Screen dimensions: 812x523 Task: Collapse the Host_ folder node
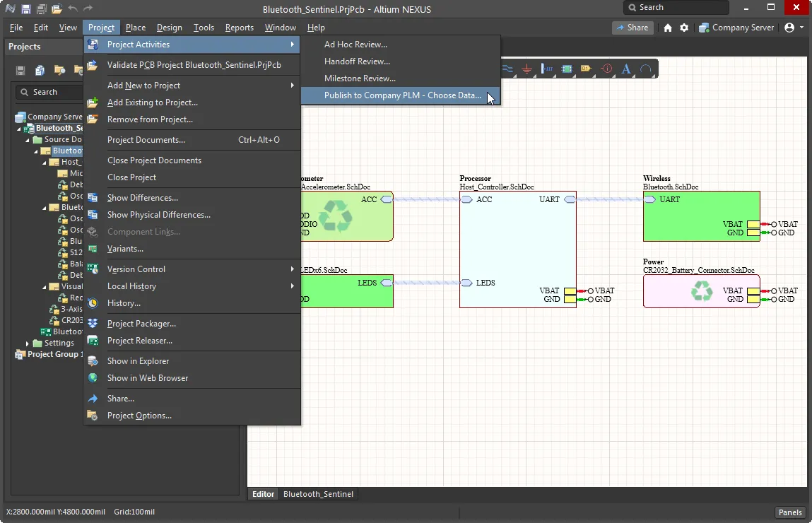coord(45,163)
